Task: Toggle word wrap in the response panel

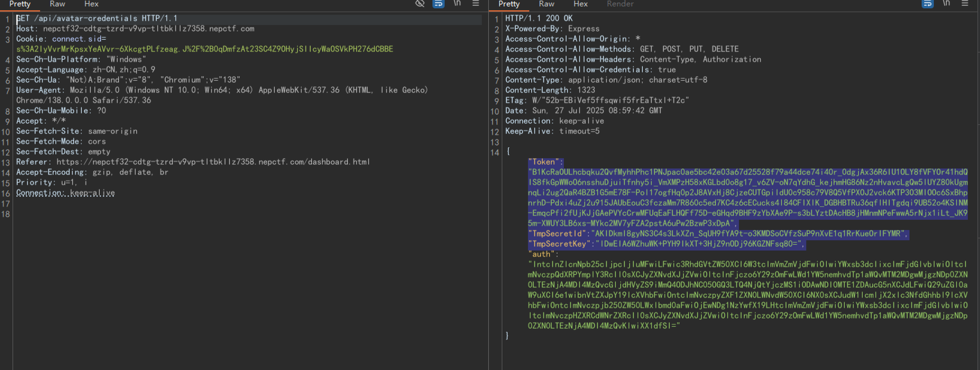Action: [927, 4]
